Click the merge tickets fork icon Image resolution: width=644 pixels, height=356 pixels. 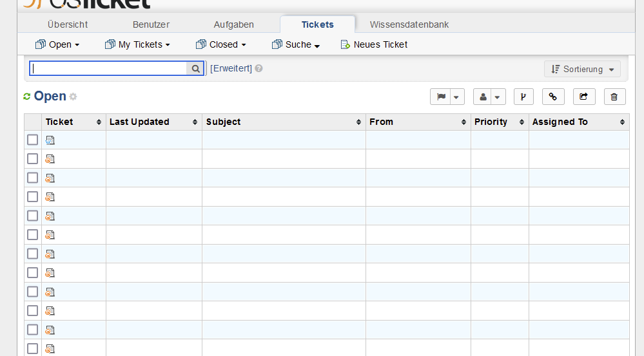[523, 97]
